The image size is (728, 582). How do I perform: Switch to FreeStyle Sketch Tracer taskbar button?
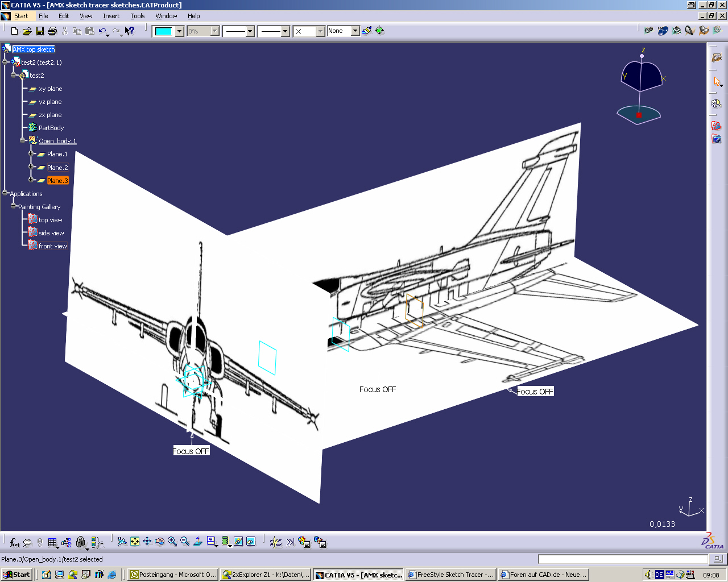[450, 575]
